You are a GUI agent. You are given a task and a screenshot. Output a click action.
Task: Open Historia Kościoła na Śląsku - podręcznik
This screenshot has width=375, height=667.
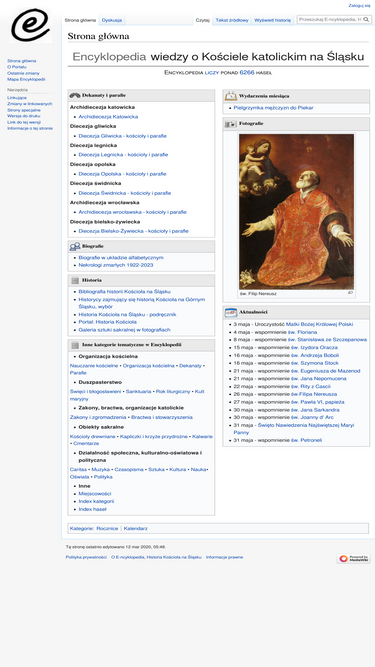pos(127,315)
